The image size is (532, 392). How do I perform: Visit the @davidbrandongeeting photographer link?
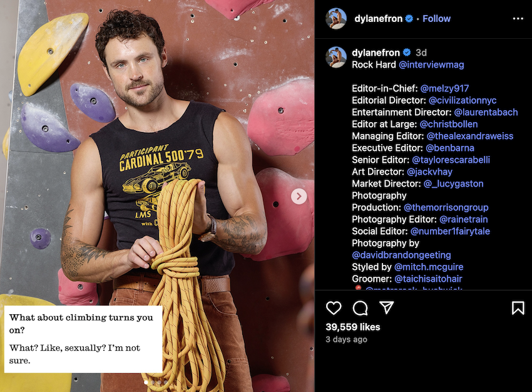click(x=401, y=255)
